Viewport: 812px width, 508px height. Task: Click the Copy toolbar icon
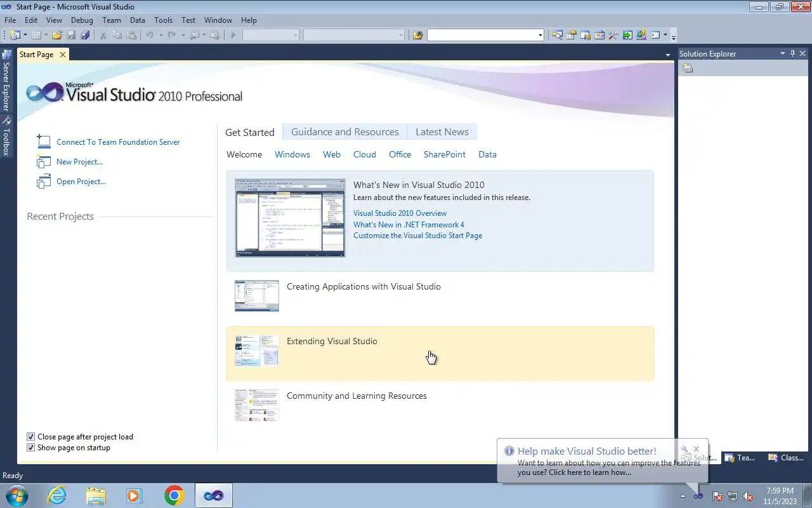click(x=117, y=35)
